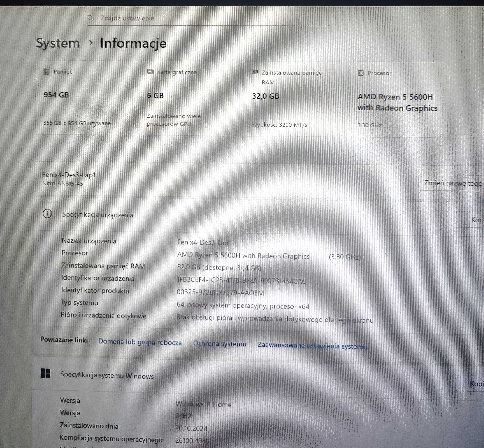Open the Karta graficzna 6 GB card

click(188, 98)
